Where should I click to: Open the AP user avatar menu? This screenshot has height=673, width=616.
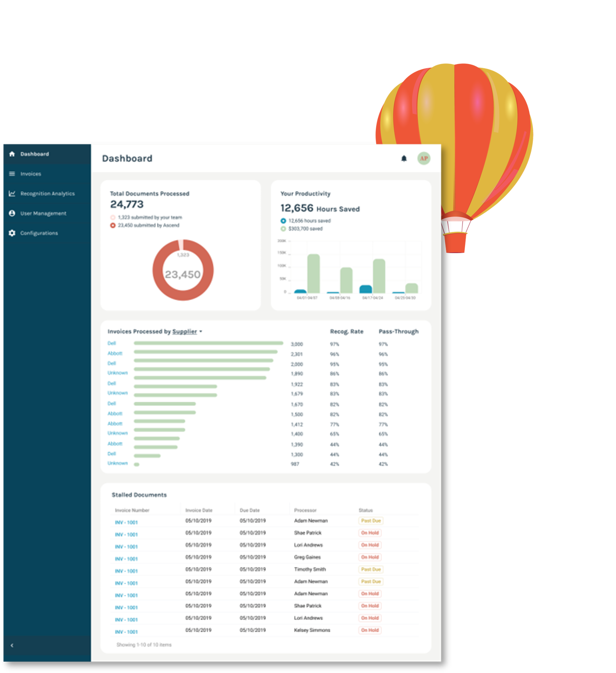click(x=424, y=159)
